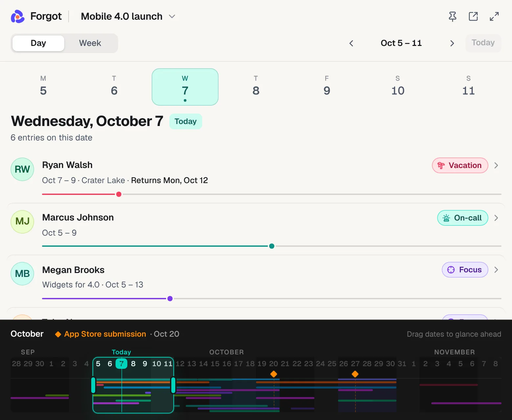This screenshot has width=512, height=420.
Task: Click "Widgets for 4.0 · Oct 5 – 13" text
Action: pyautogui.click(x=93, y=285)
